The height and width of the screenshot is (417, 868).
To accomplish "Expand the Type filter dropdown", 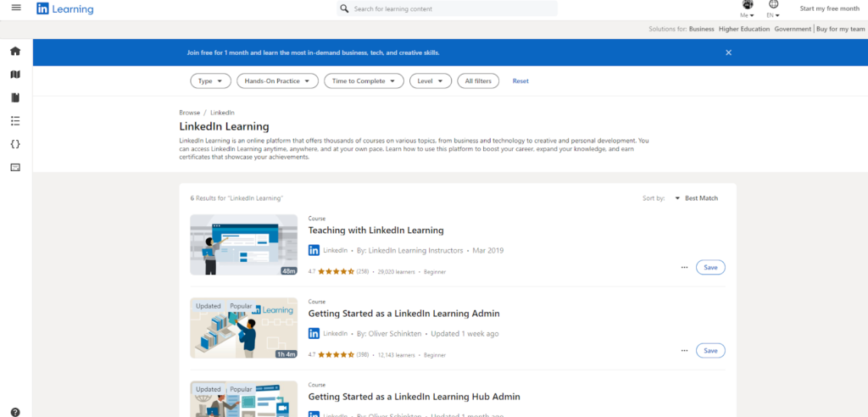I will click(209, 81).
